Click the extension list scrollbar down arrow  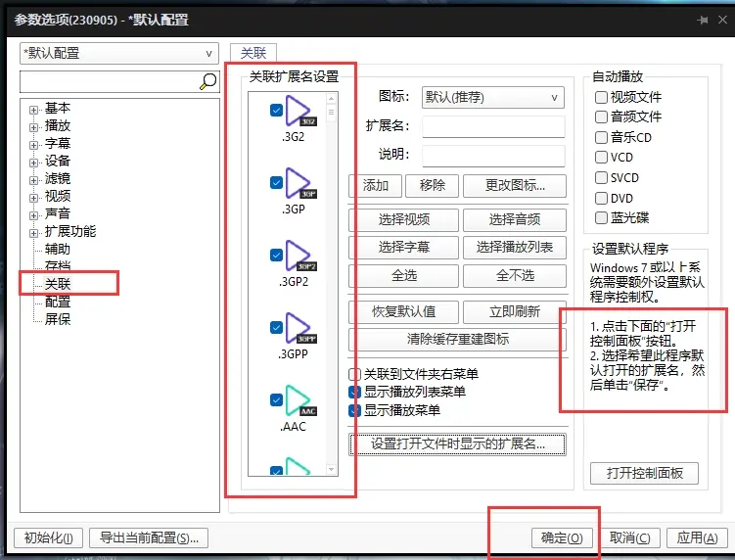click(x=332, y=470)
